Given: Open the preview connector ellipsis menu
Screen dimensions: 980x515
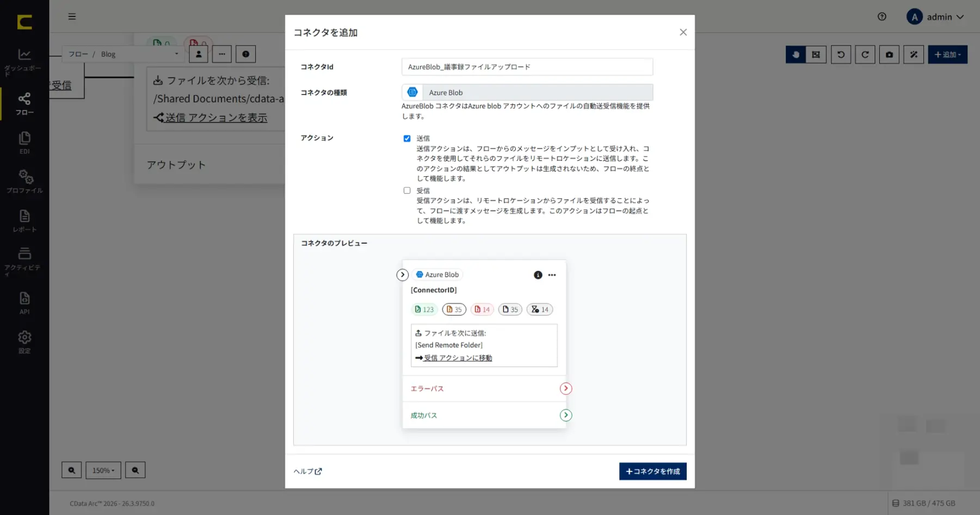Looking at the screenshot, I should [x=552, y=275].
